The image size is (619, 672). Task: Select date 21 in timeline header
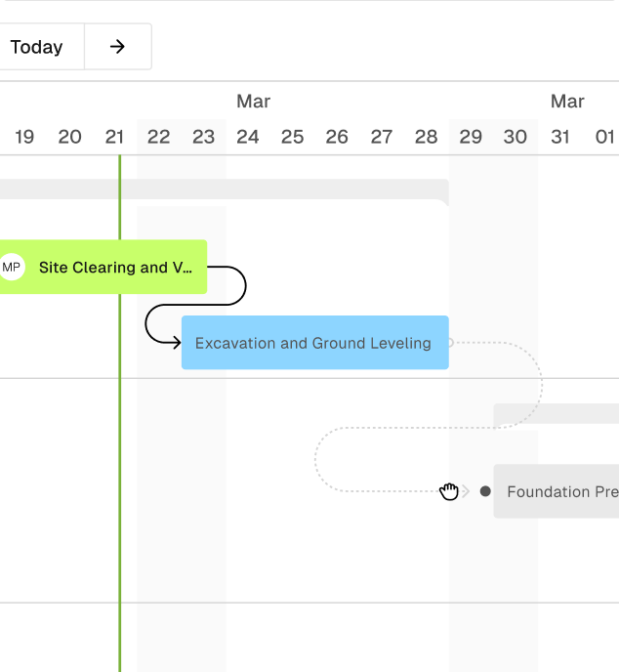coord(114,137)
